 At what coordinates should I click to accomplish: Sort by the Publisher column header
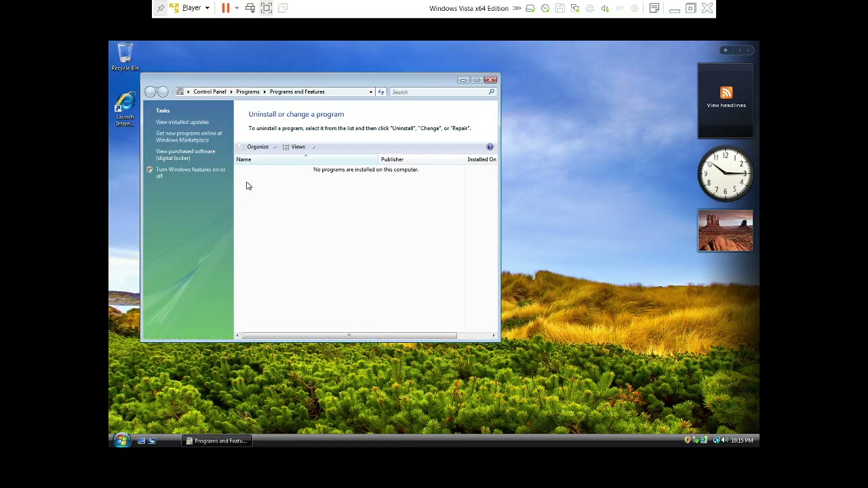coord(421,159)
